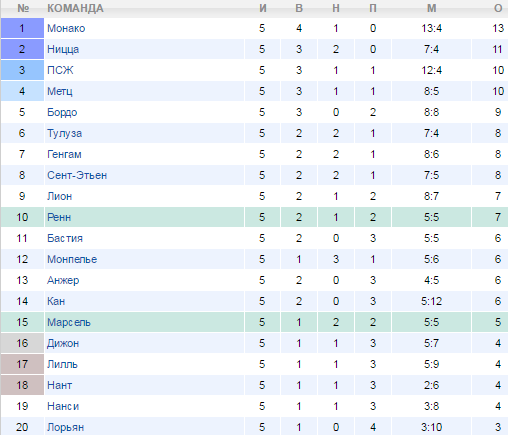The width and height of the screenshot is (508, 435).
Task: Open the Бордо team page
Action: [x=62, y=112]
